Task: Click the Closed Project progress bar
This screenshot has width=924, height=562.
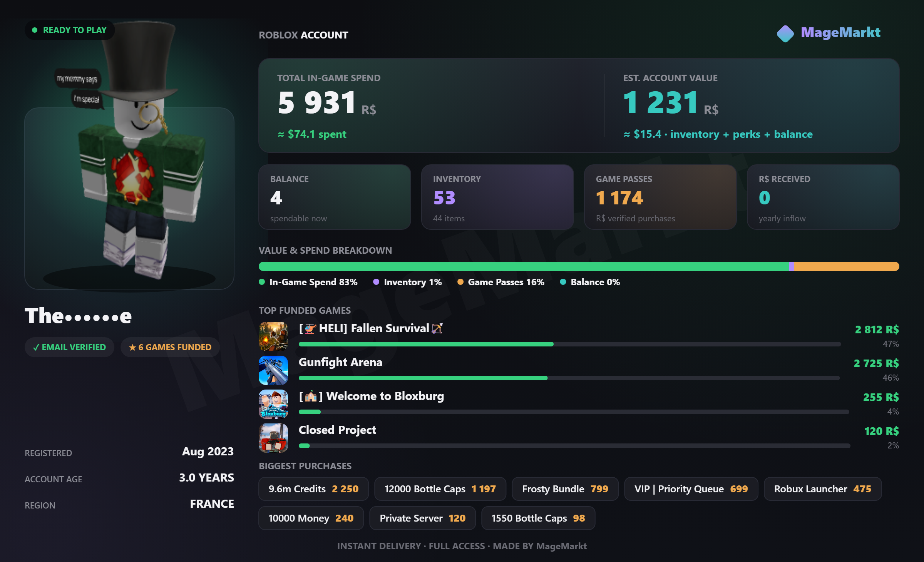Action: point(574,446)
